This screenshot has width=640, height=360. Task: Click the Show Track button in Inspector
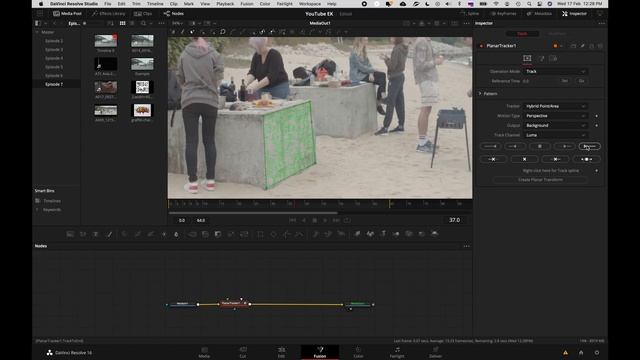click(x=587, y=159)
